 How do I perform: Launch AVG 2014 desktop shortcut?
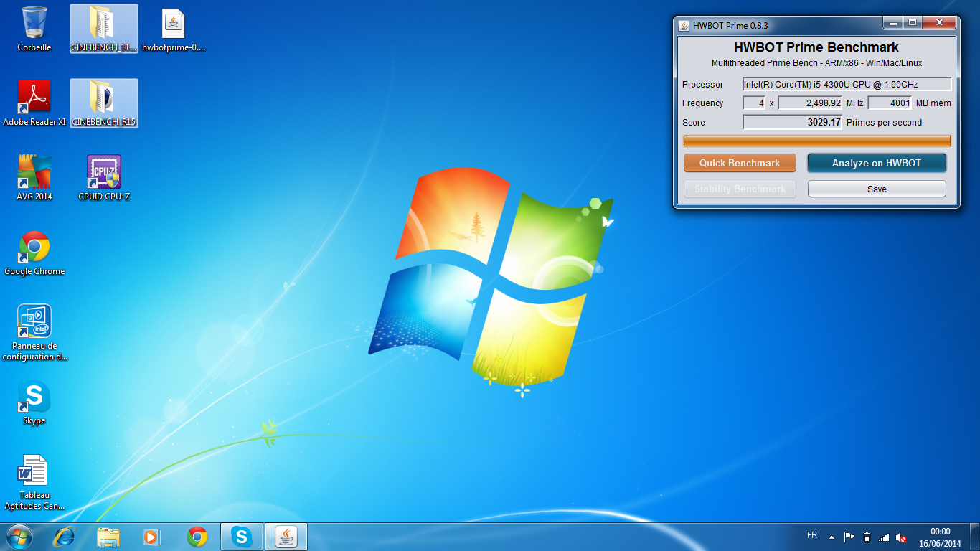pyautogui.click(x=34, y=178)
